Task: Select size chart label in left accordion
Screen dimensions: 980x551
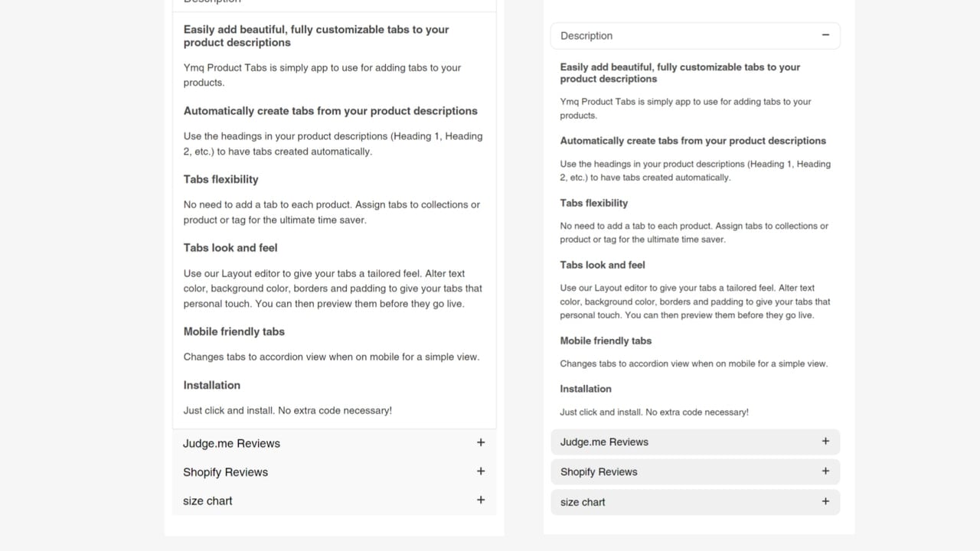Action: coord(207,500)
